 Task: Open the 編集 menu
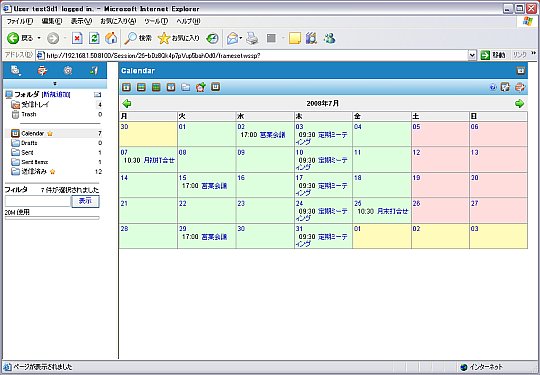(52, 21)
